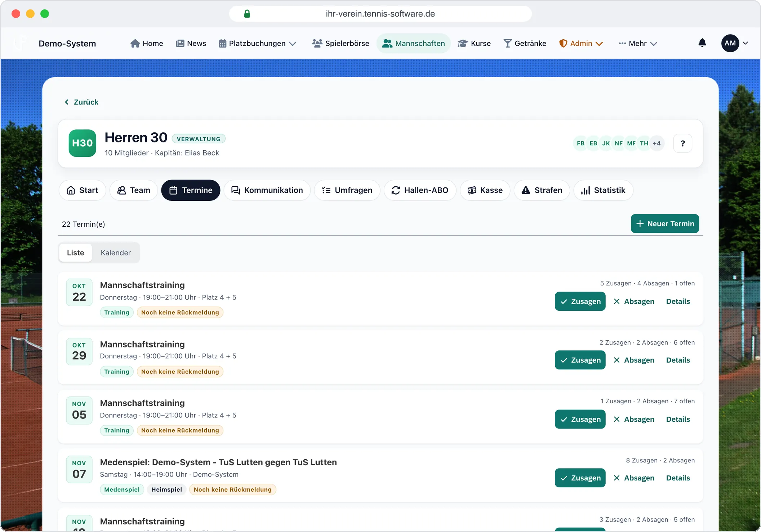Viewport: 761px width, 532px height.
Task: Click the FB member avatar
Action: pos(580,143)
